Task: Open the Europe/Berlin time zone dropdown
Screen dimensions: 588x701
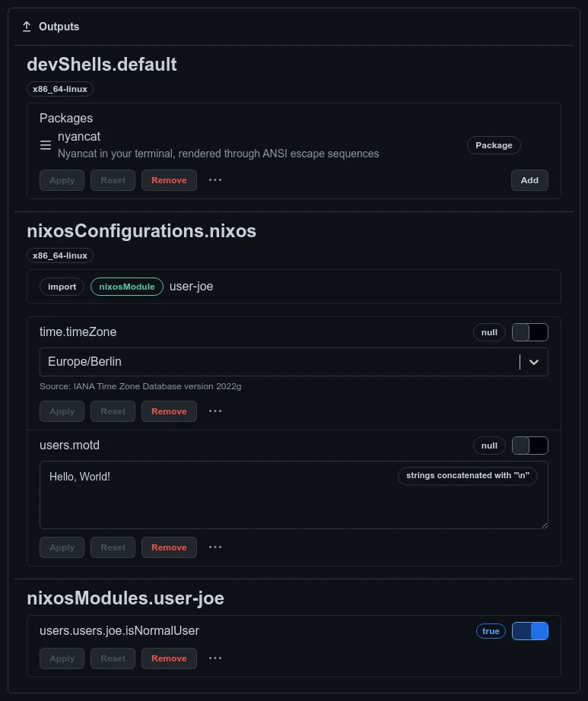Action: click(x=533, y=362)
